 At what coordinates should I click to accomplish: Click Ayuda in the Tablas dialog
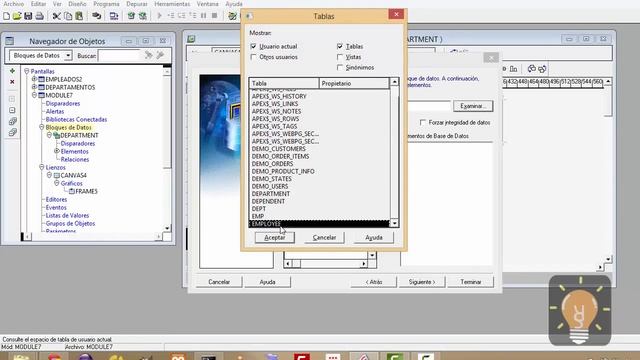click(x=374, y=238)
